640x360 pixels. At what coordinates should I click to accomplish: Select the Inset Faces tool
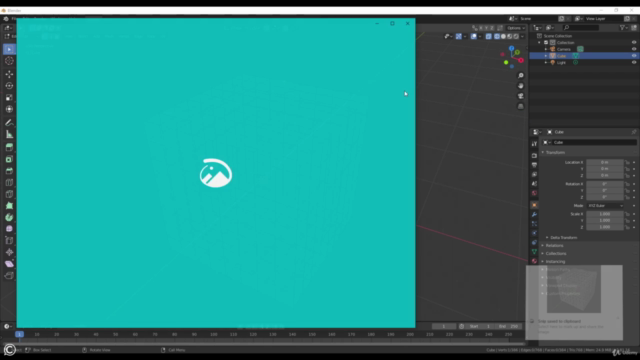coord(9,159)
